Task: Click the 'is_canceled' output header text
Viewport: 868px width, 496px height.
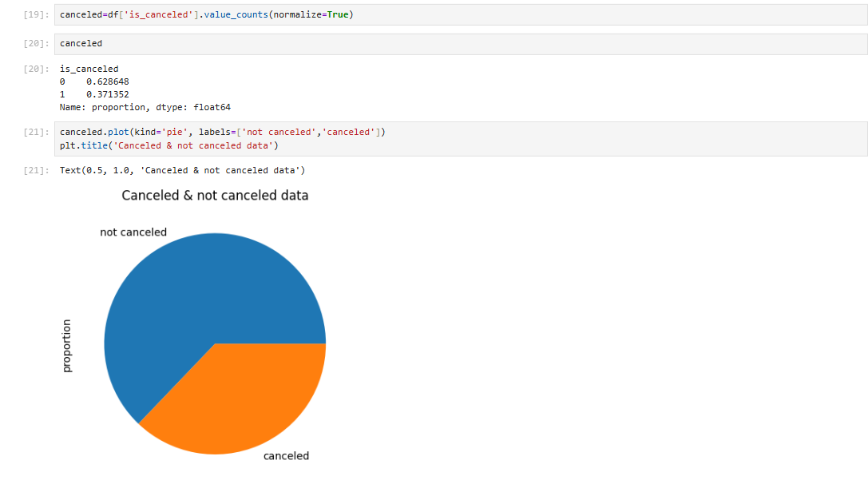Action: click(89, 69)
